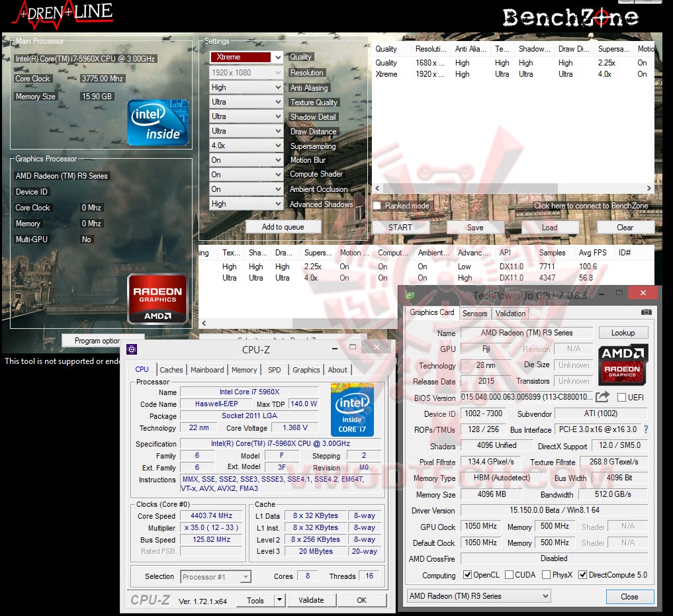Viewport: 673px width, 616px height.
Task: Open the Processor #1 selection dropdown
Action: point(216,576)
